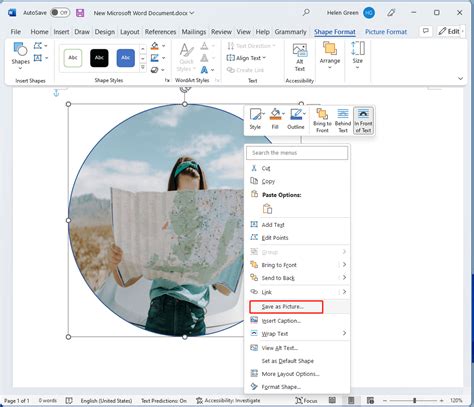This screenshot has width=474, height=407.
Task: Click the pen icon beside the user avatar
Action: point(391,13)
